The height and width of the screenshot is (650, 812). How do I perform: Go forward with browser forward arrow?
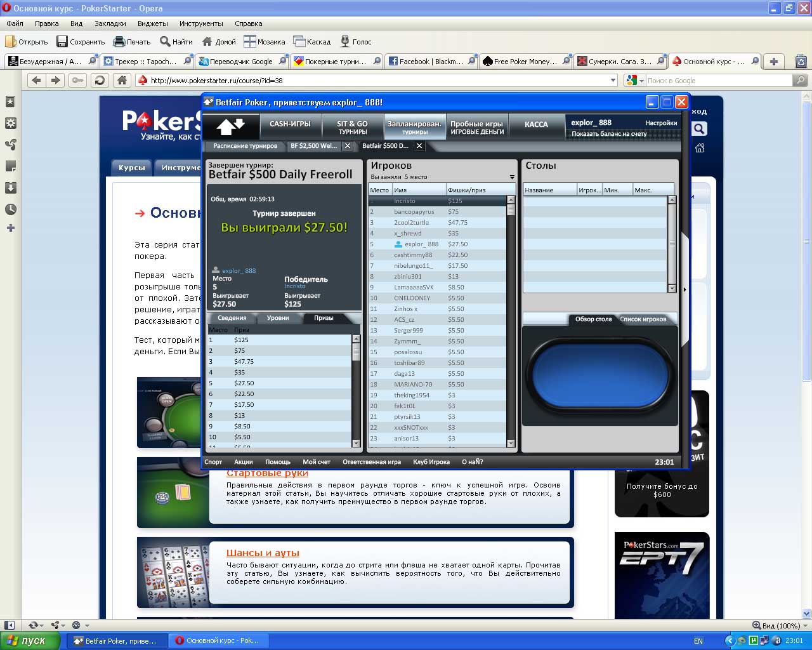pos(56,80)
